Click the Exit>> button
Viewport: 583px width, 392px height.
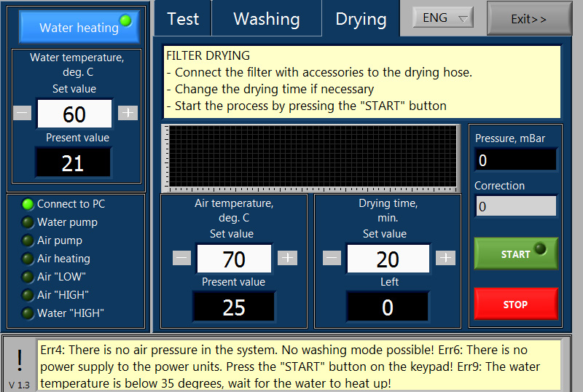point(529,19)
